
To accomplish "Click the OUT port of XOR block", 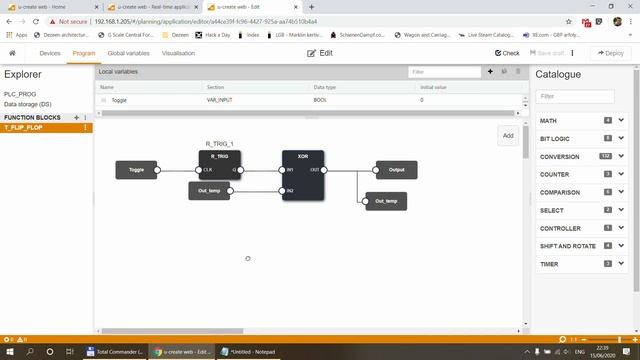I will [x=324, y=170].
